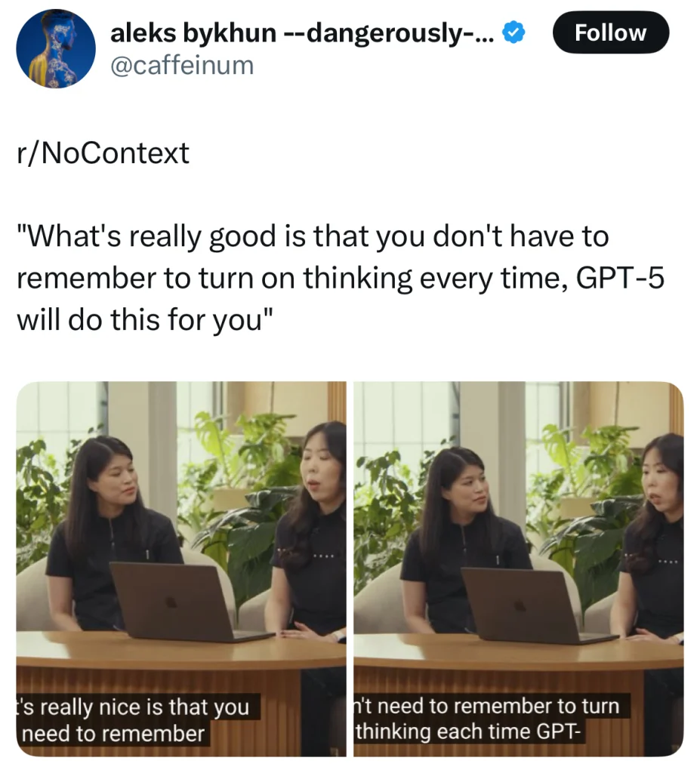The height and width of the screenshot is (773, 700).
Task: Click the r/NoContext text line
Action: 103,152
